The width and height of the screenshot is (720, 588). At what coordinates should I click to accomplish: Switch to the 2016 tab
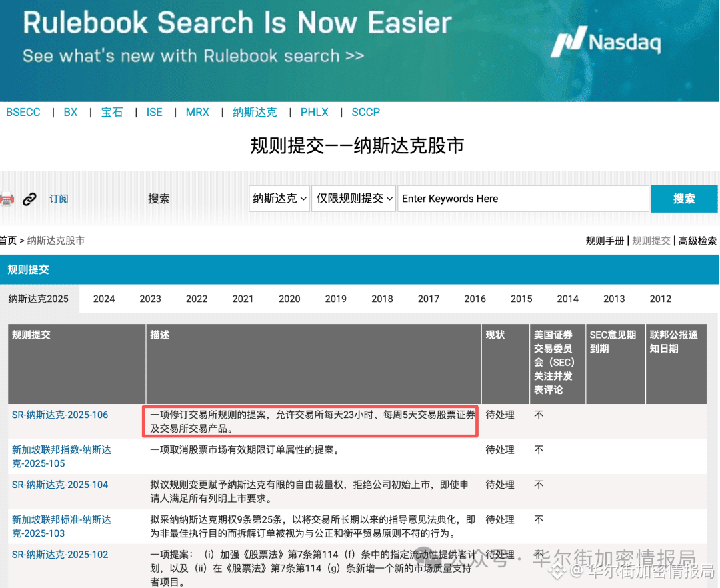point(475,299)
